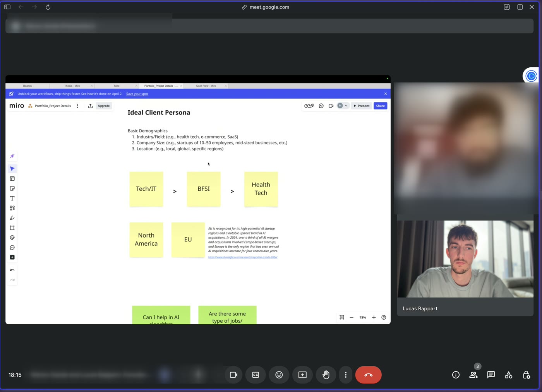Expand the collaborator avatar dropdown arrow
542x392 pixels.
(x=346, y=106)
